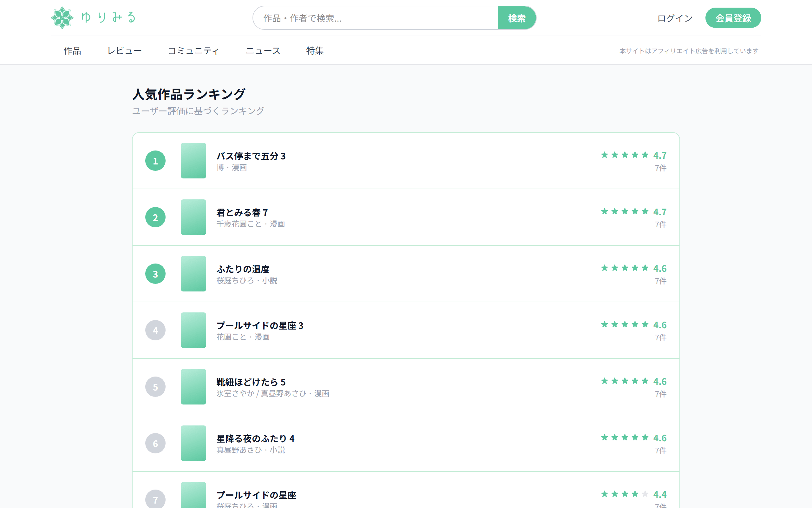
Task: Click the star rating of 星降る夜のふたり 4
Action: click(625, 438)
